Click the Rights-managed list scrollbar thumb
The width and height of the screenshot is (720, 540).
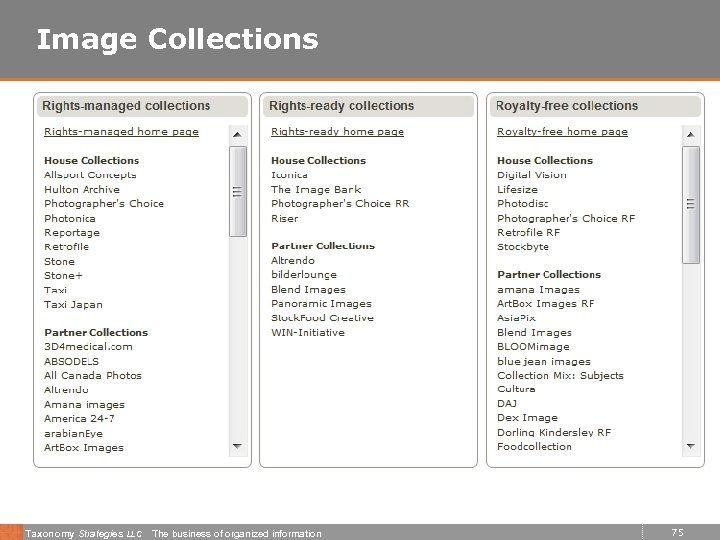237,191
